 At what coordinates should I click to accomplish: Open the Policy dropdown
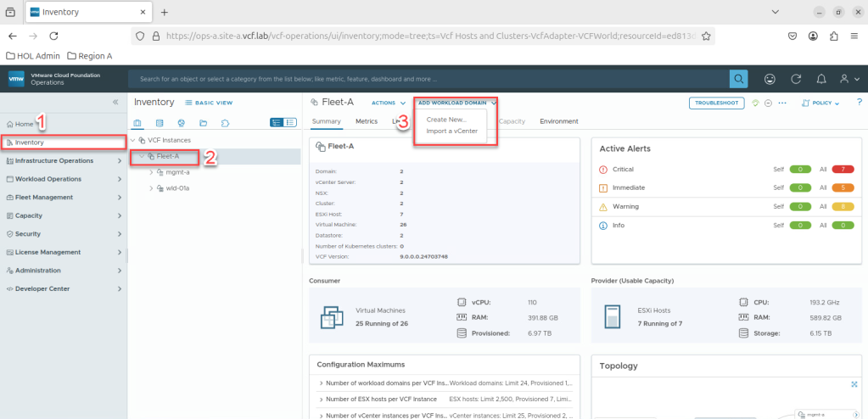click(x=820, y=103)
